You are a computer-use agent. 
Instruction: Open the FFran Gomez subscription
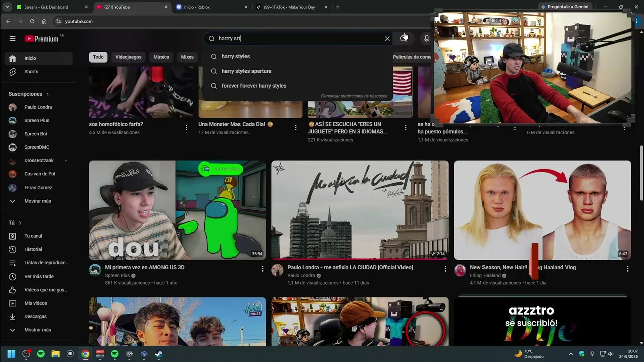(39, 188)
